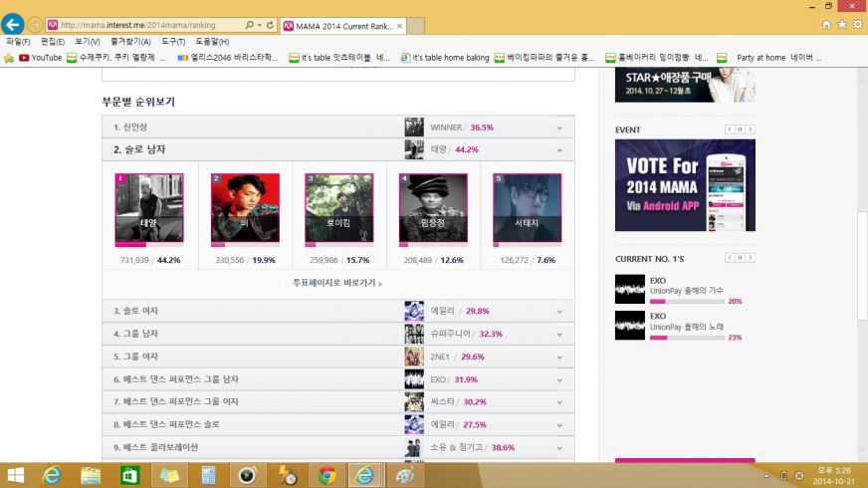The width and height of the screenshot is (868, 488).
Task: Show next EVENT banner slide
Action: (751, 129)
